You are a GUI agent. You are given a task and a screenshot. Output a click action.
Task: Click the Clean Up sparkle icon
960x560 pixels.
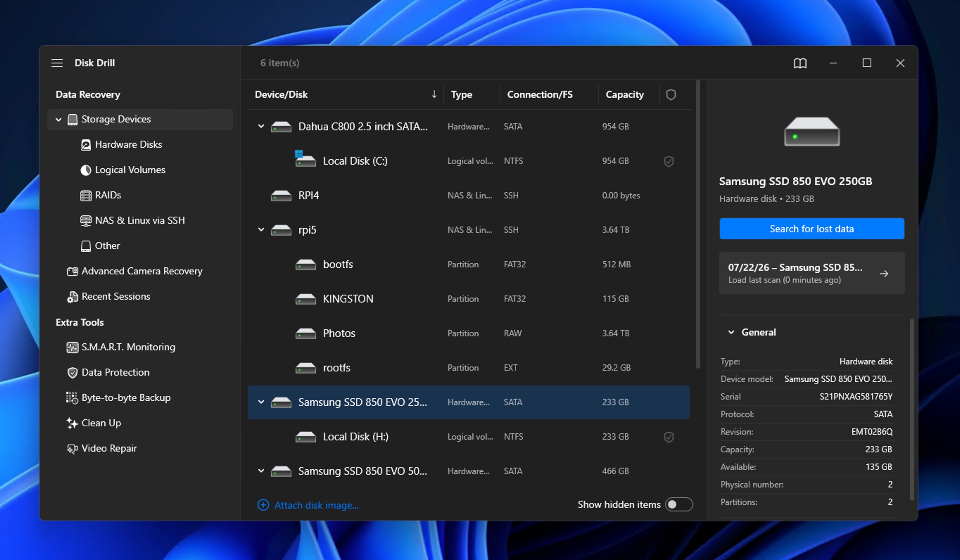point(72,423)
